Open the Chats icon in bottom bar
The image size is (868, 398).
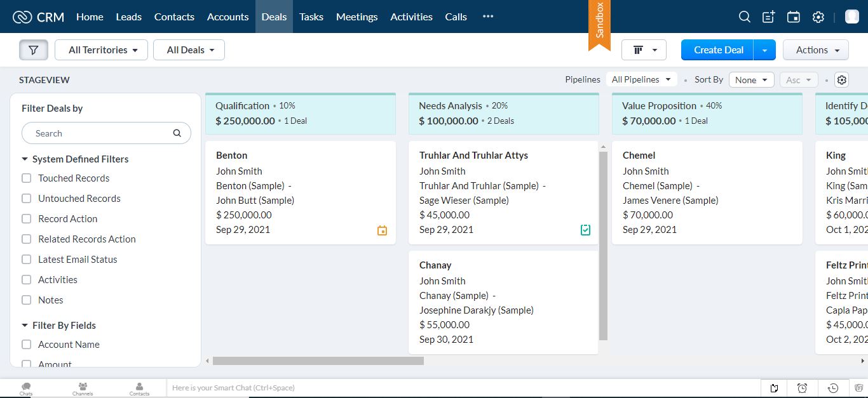pyautogui.click(x=26, y=388)
